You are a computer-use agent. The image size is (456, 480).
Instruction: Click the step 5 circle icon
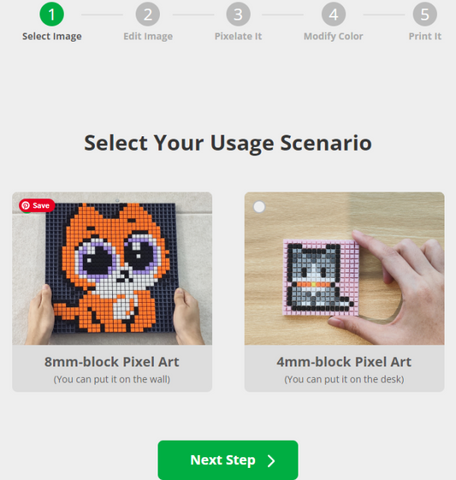coord(425,14)
